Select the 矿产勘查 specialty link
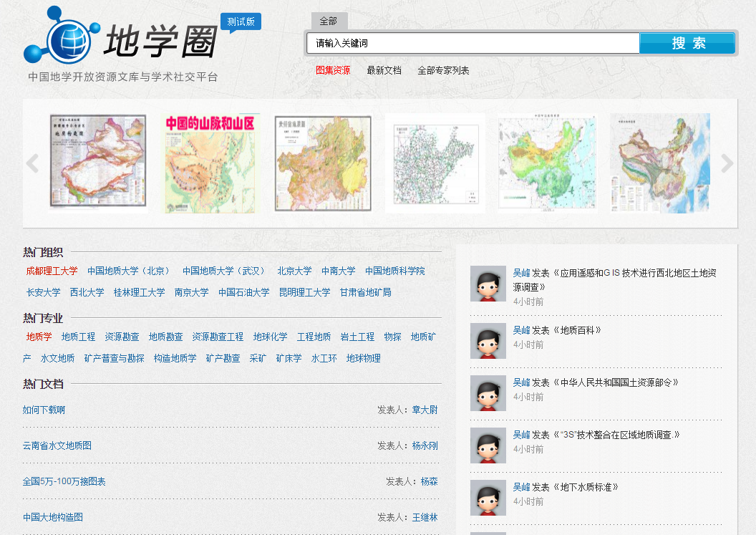 point(223,358)
